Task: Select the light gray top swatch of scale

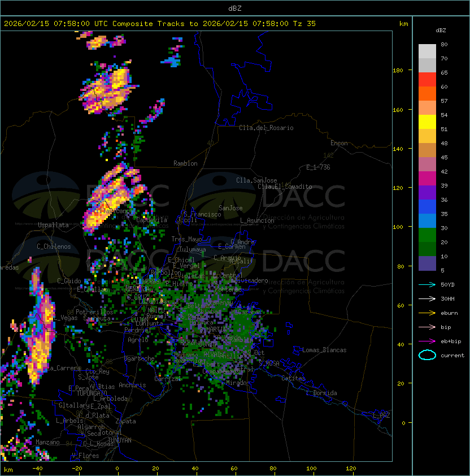Action: coord(427,51)
